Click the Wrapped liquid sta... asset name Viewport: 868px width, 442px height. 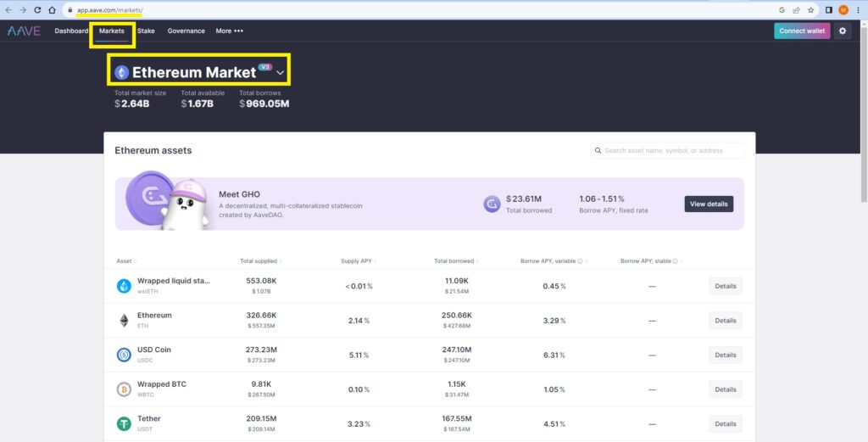(174, 281)
